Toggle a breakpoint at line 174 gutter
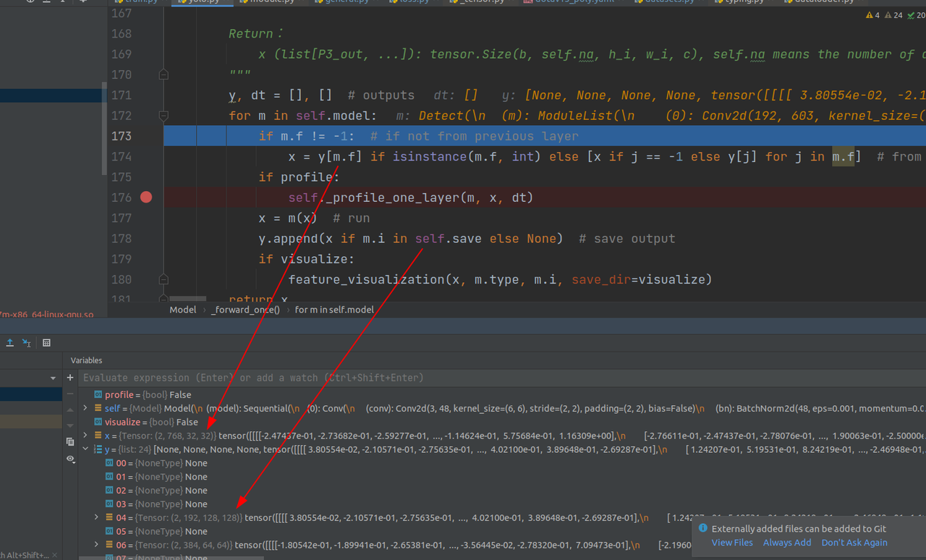 pyautogui.click(x=146, y=156)
